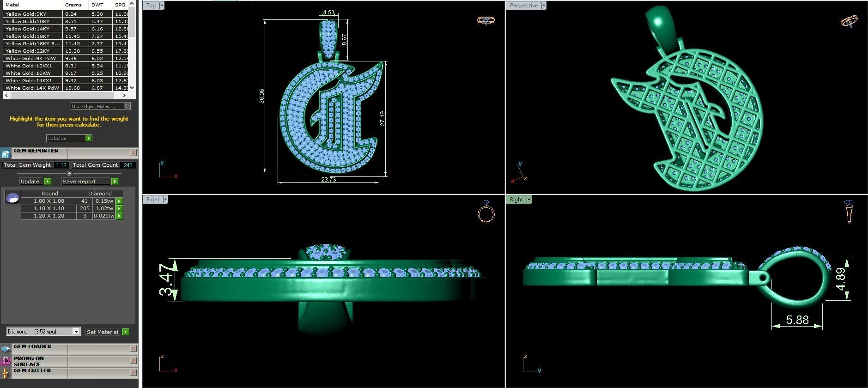Click the 4.89 dimension in Right view
Viewport: 868px width, 388px height.
click(841, 279)
